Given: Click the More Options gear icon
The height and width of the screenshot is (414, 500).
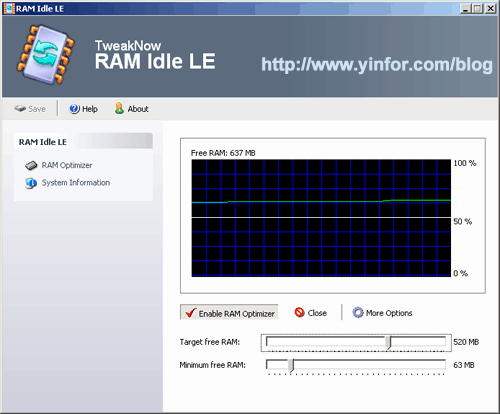Looking at the screenshot, I should pos(358,313).
